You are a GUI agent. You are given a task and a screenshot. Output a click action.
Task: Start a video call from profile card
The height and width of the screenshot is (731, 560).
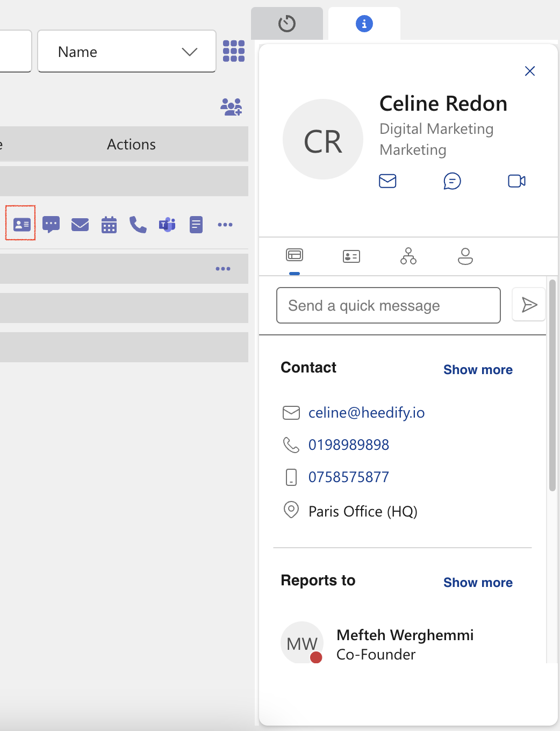(517, 181)
